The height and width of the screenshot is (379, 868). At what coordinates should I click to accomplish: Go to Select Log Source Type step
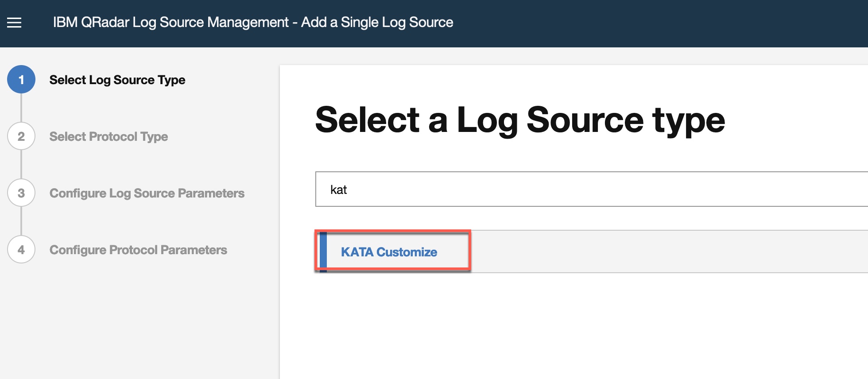[117, 80]
